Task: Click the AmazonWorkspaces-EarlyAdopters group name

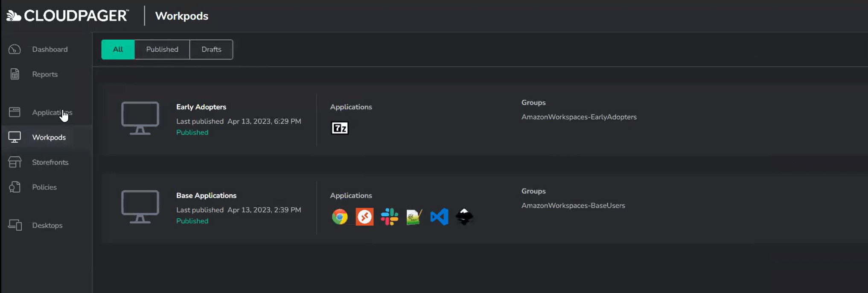Action: pos(579,117)
